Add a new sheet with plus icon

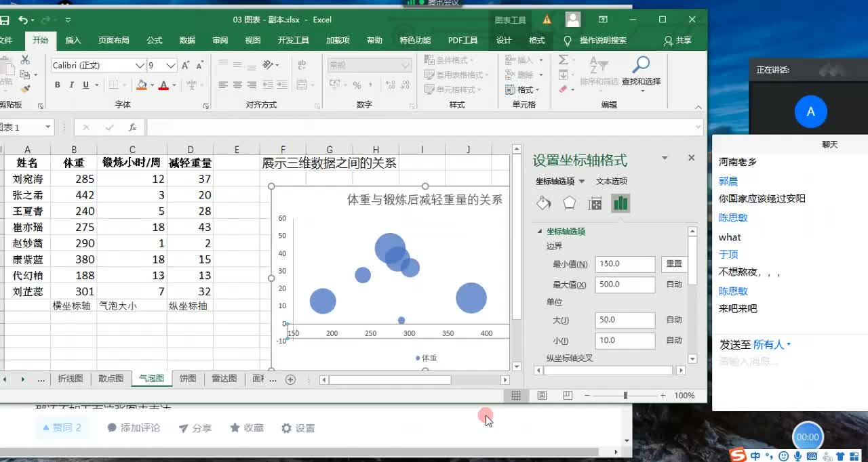click(x=290, y=379)
